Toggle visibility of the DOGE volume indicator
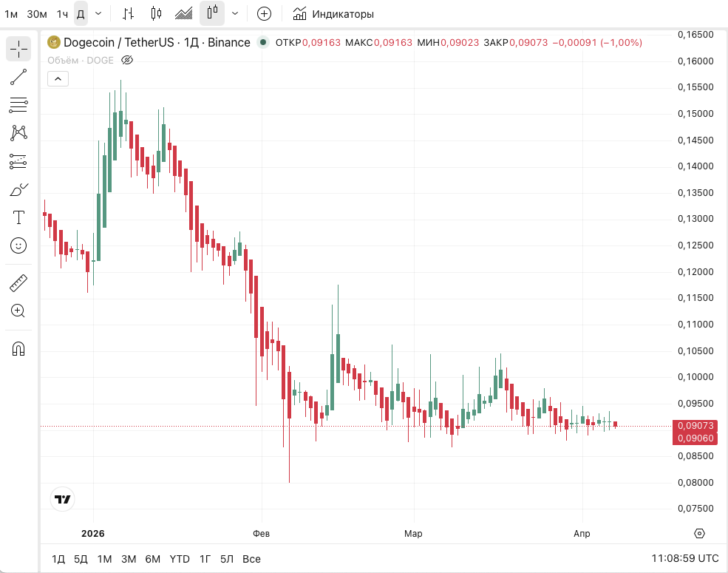 [126, 60]
